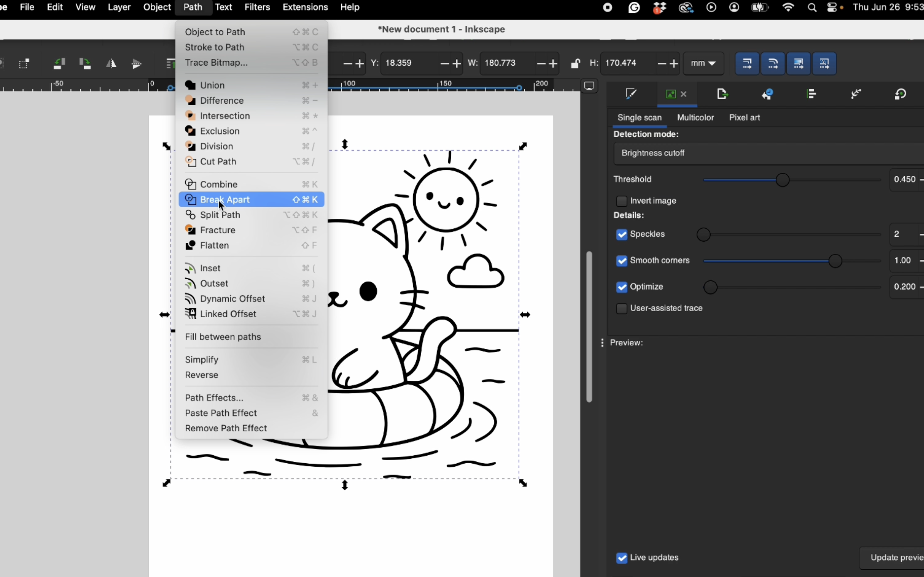The image size is (924, 577).
Task: Disable the Smooth corners checkbox
Action: tap(622, 261)
